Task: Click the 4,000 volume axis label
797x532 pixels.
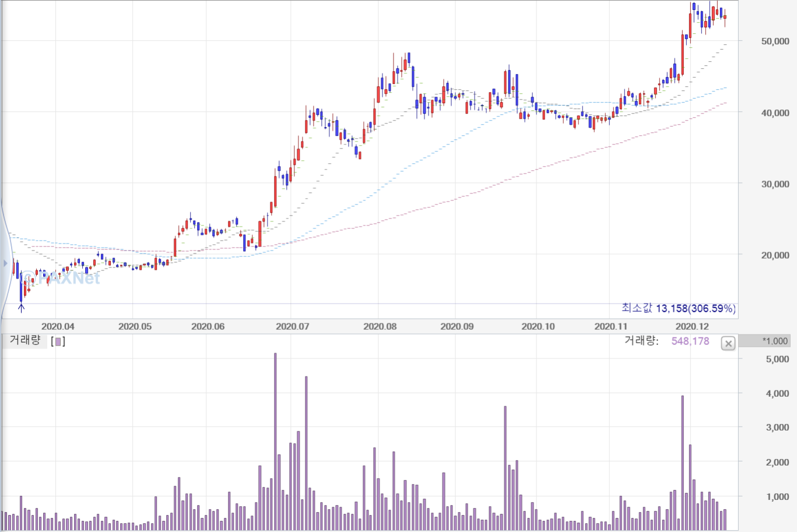Action: (x=777, y=393)
